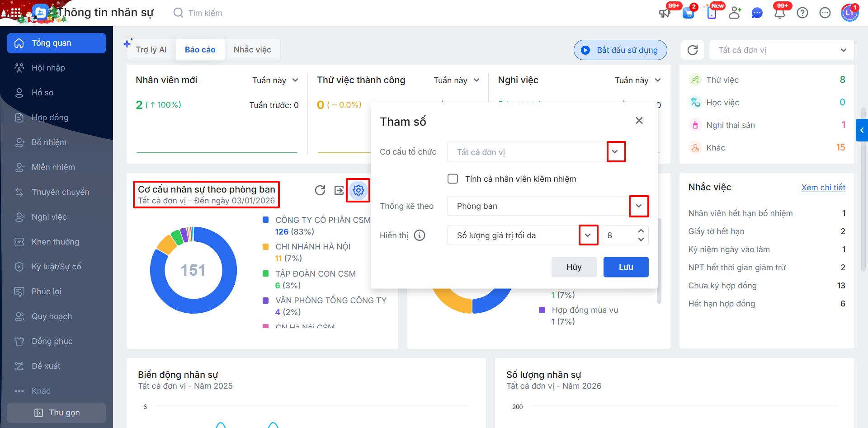Expand the 'Số lượng giá trị tối đa' dropdown
Viewport: 868px width, 428px height.
click(x=588, y=235)
